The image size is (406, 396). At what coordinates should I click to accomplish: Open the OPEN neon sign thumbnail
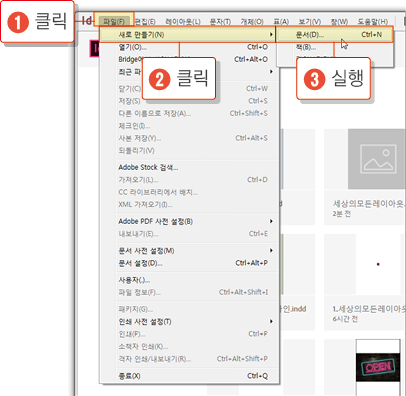378,367
